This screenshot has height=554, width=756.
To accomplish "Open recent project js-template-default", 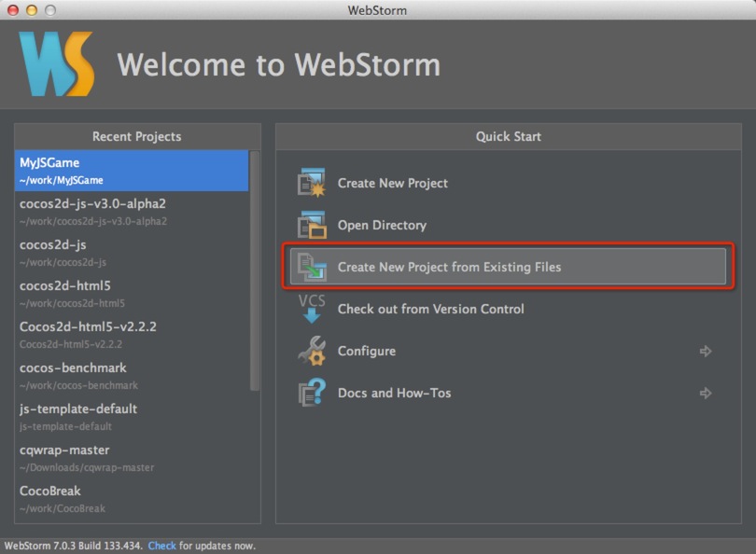I will click(132, 417).
